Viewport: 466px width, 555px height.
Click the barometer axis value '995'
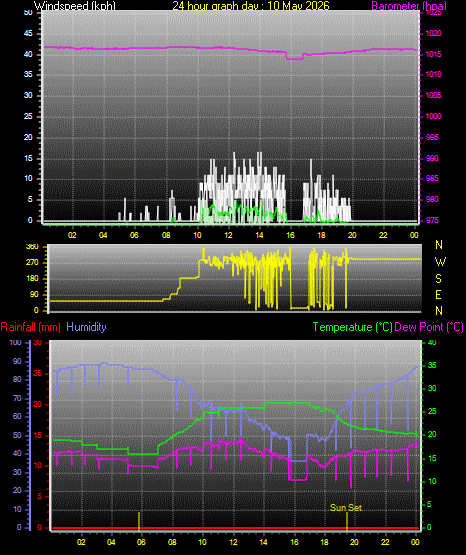point(432,137)
